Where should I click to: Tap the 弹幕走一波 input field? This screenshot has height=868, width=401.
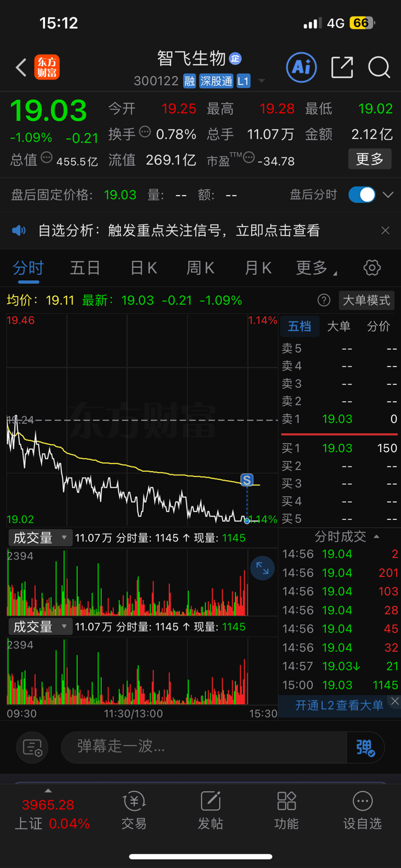point(204,747)
